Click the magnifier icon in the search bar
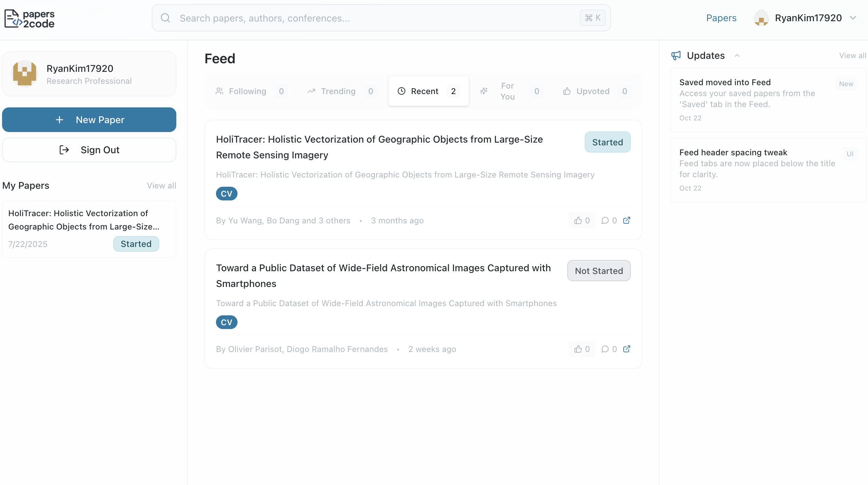The width and height of the screenshot is (868, 485). point(165,18)
